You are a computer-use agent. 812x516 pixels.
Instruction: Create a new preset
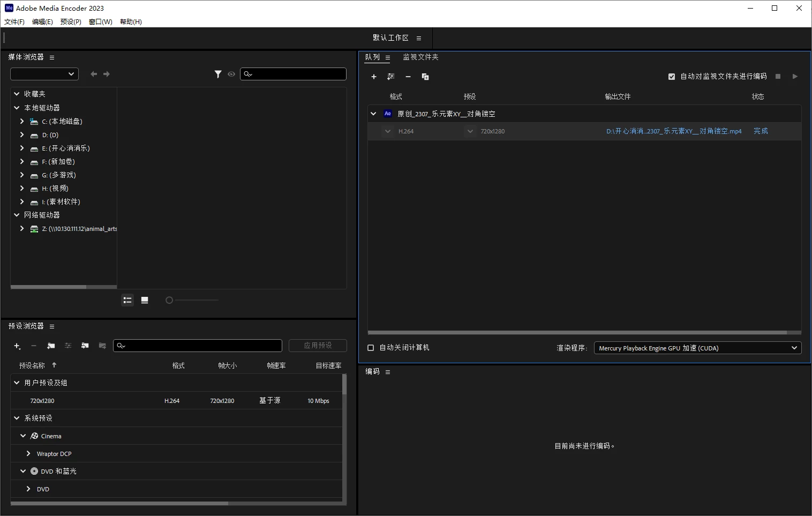[x=17, y=346]
